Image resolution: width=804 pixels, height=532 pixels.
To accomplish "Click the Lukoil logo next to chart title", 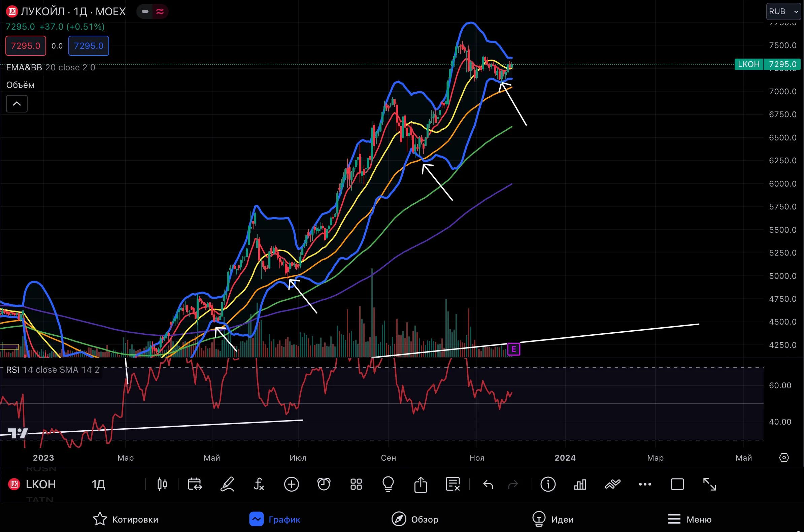I will click(x=11, y=11).
